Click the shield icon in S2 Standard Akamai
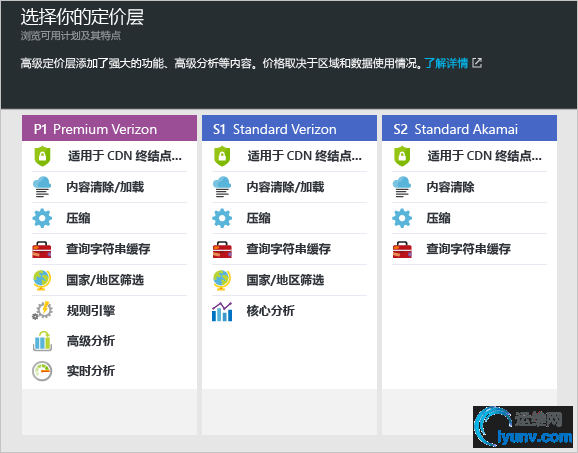Viewport: 578px width, 453px height. pos(402,156)
